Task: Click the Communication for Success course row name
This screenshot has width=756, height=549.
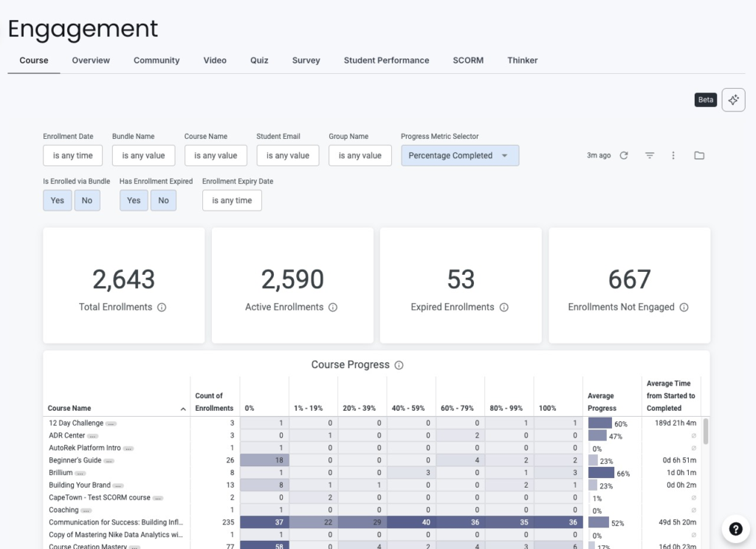Action: pos(116,522)
